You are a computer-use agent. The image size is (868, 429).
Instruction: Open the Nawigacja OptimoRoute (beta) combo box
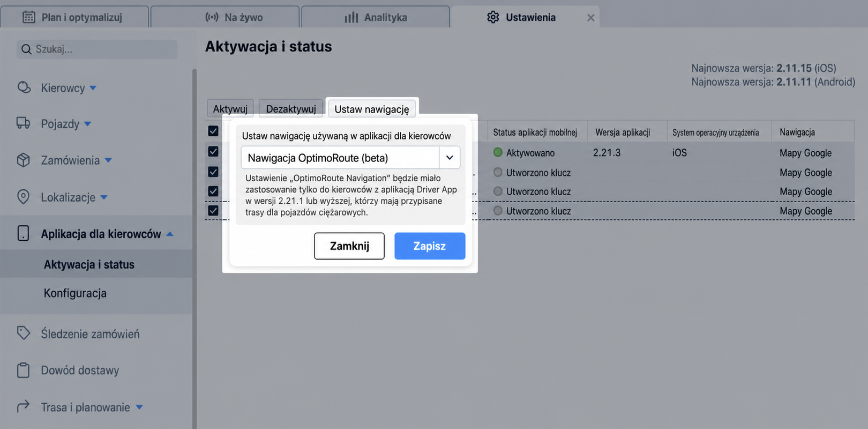350,158
